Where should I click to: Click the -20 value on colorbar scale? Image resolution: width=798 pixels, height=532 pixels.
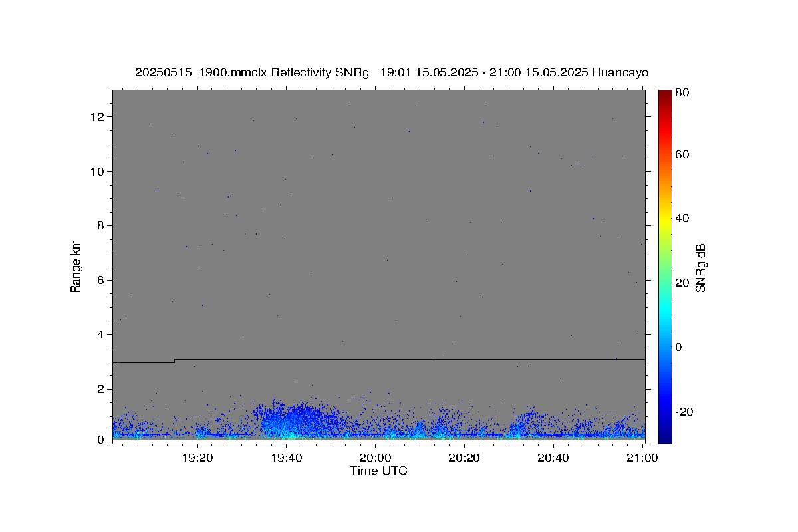(x=685, y=412)
